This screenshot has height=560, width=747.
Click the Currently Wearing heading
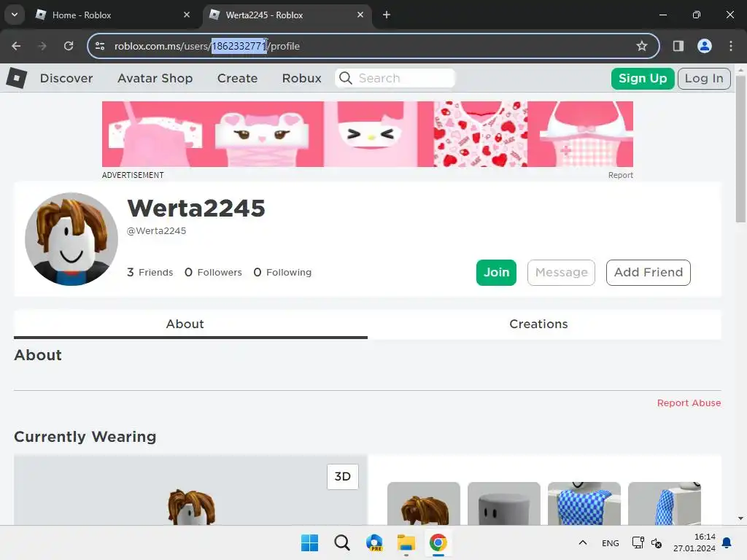pyautogui.click(x=85, y=437)
